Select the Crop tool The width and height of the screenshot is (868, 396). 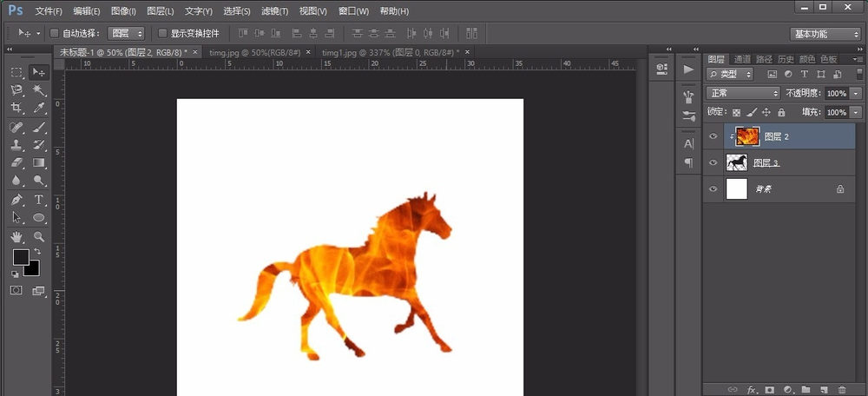click(x=16, y=109)
